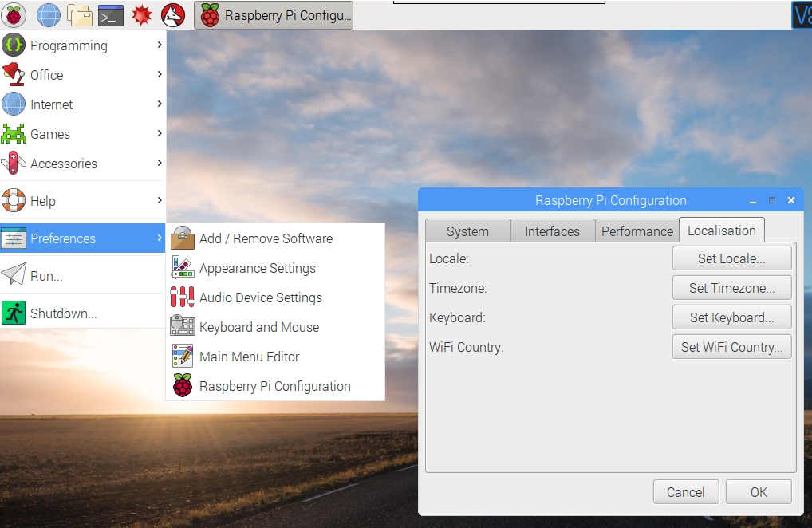
Task: Switch to the Performance tab
Action: [x=637, y=231]
